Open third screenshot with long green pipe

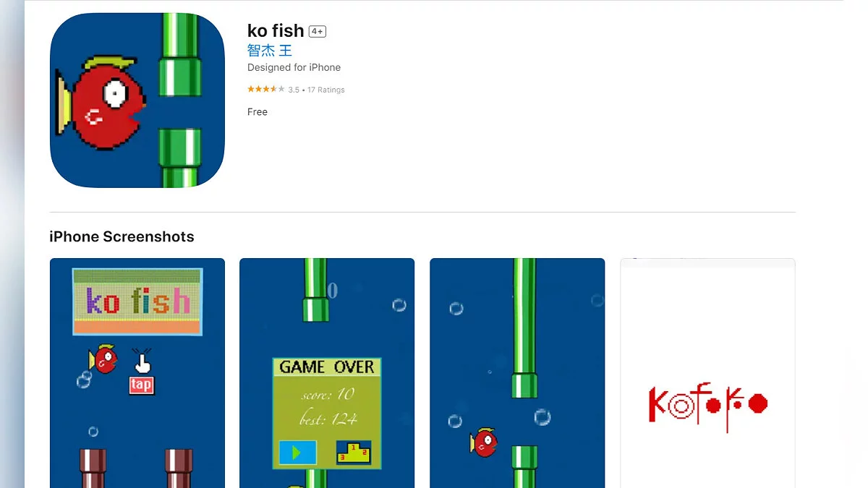point(517,373)
